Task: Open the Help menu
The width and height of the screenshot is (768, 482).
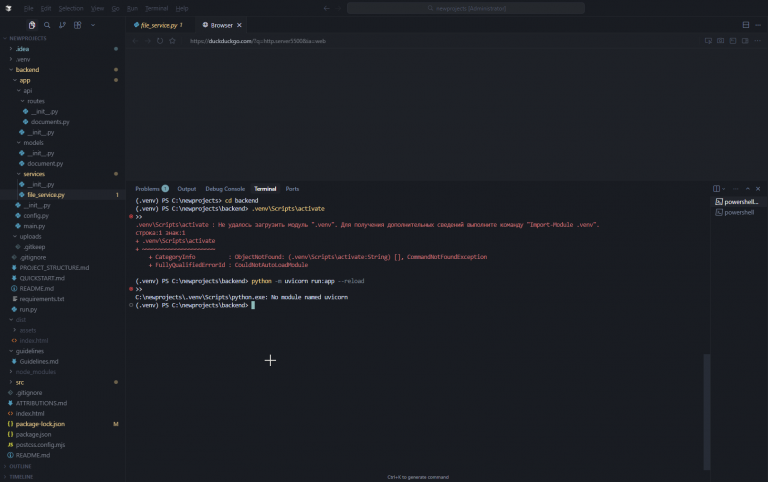Action: click(182, 8)
